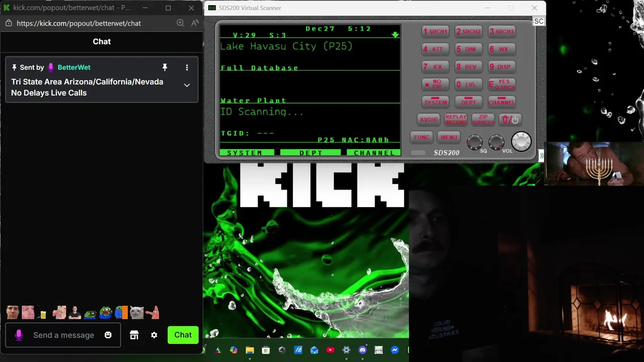Click the SQ squelch knob
644x362 pixels.
click(x=474, y=142)
